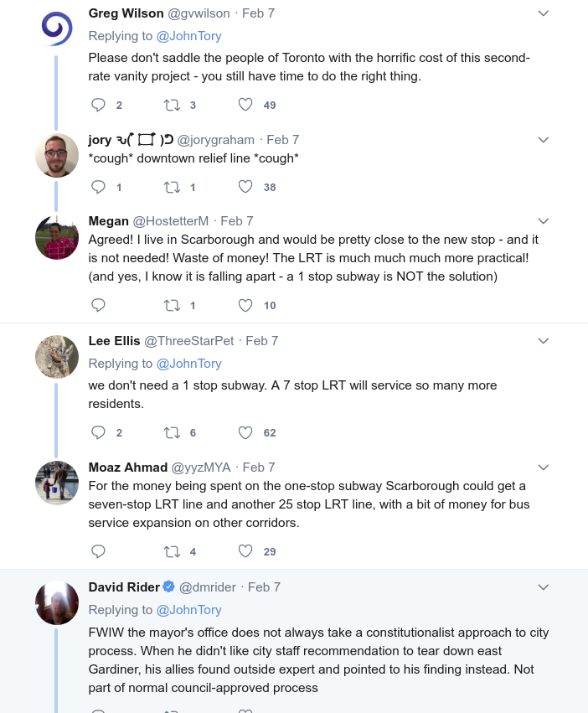Retweet Moaz Ahmad's tweet
The width and height of the screenshot is (588, 713).
pos(172,551)
